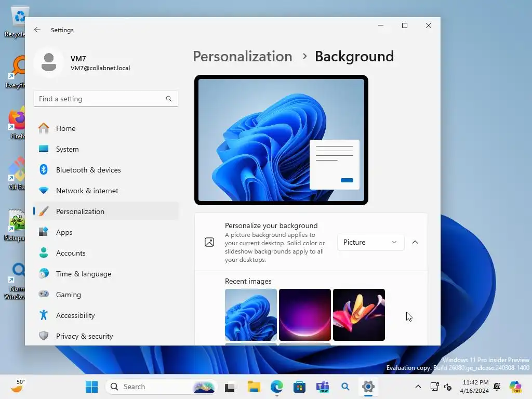Click the picture icon beside Personalize your background
The height and width of the screenshot is (399, 532).
(209, 242)
